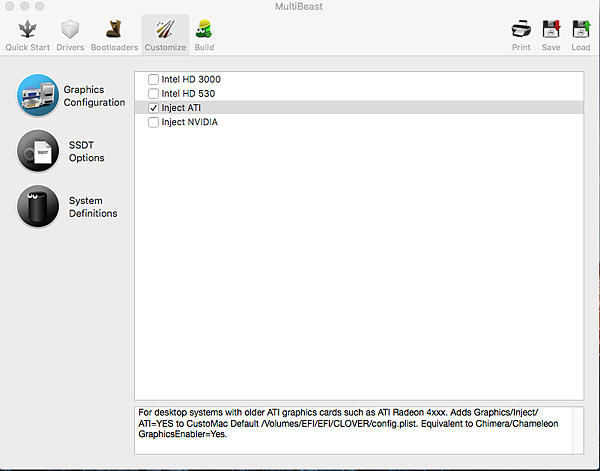Click the 'Load' toolbar label
This screenshot has height=471, width=600.
tap(581, 47)
